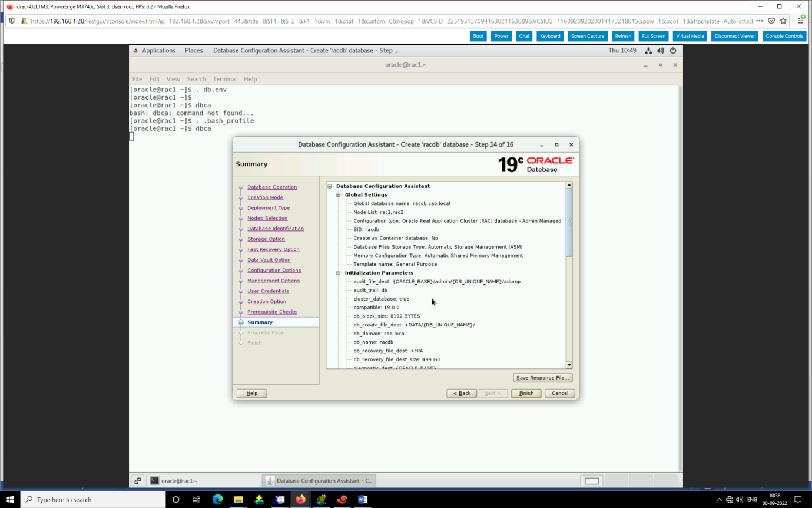Image resolution: width=812 pixels, height=508 pixels.
Task: Go to the Storage Option step
Action: coord(266,239)
